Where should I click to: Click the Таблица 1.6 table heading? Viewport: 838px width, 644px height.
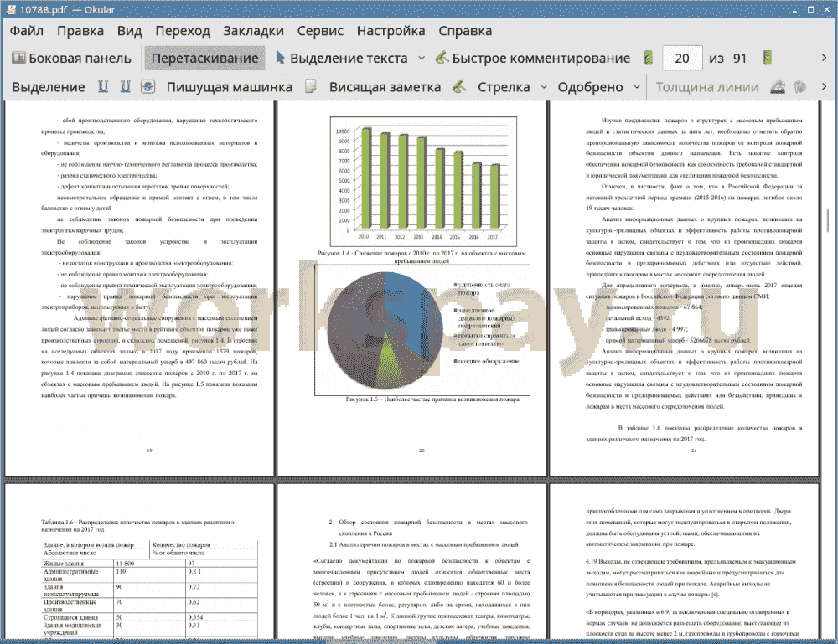[137, 525]
